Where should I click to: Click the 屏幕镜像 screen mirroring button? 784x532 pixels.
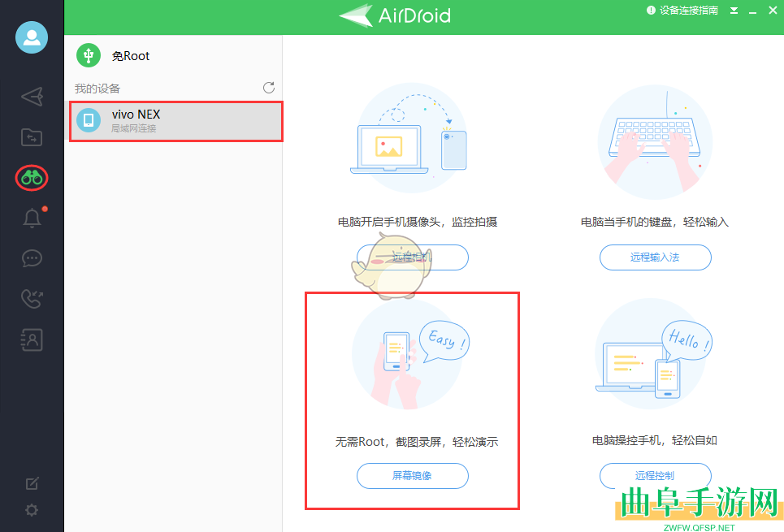point(413,476)
